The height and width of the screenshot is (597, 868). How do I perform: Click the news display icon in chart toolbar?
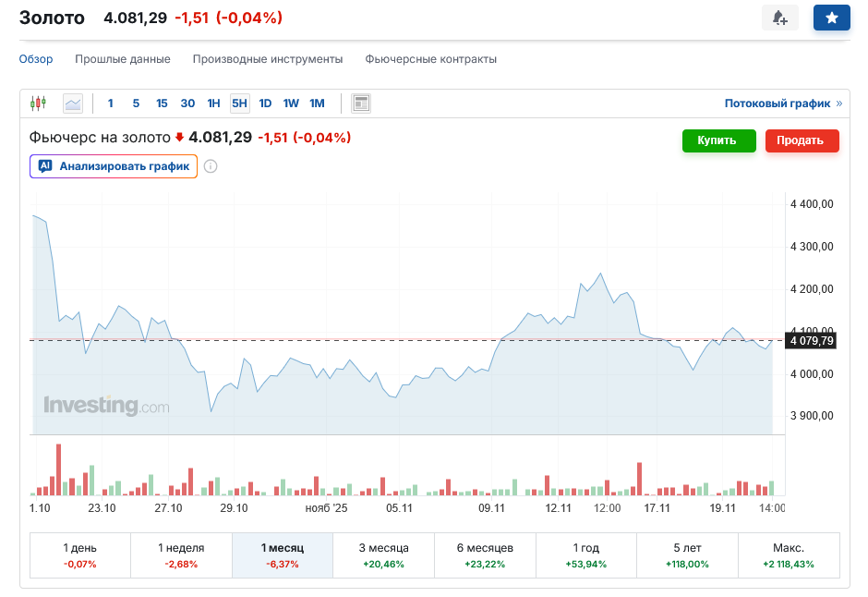click(361, 104)
